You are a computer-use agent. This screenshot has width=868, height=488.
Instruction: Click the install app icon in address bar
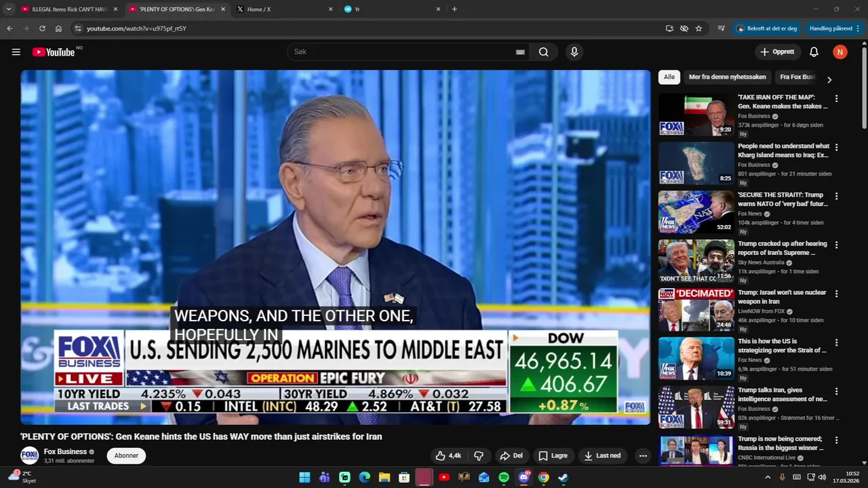[x=669, y=28]
